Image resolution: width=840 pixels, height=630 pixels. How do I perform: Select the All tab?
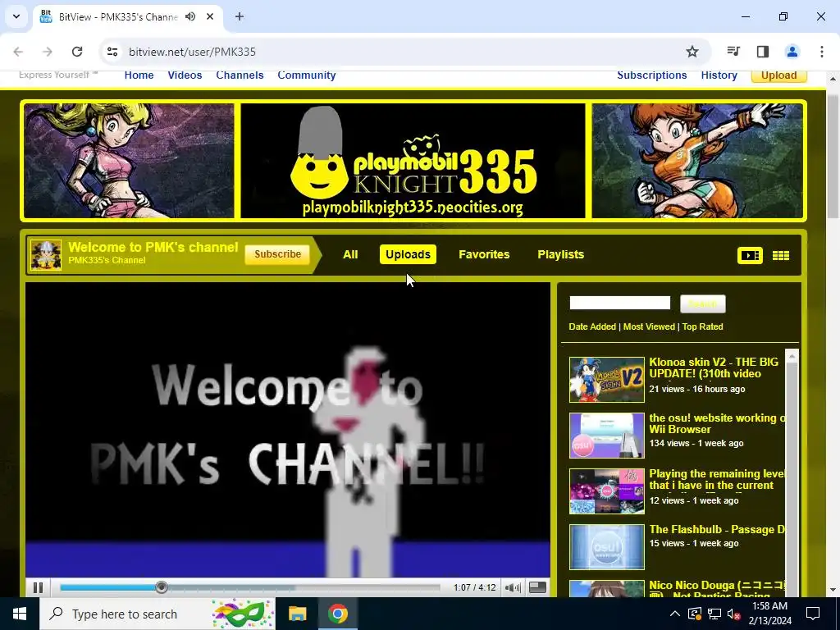(350, 254)
